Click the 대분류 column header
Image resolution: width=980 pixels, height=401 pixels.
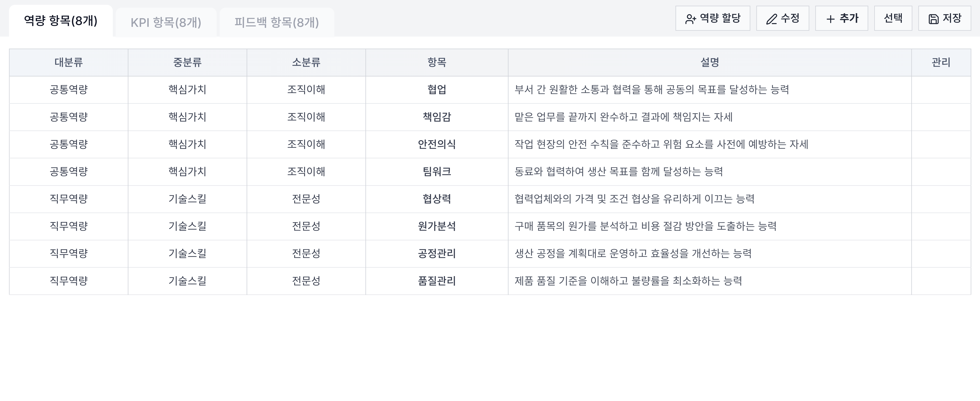coord(68,62)
